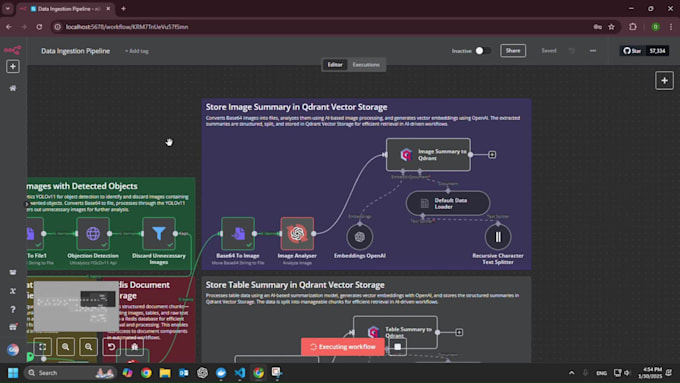The height and width of the screenshot is (383, 680).
Task: Switch to the Executions tab
Action: coord(366,65)
